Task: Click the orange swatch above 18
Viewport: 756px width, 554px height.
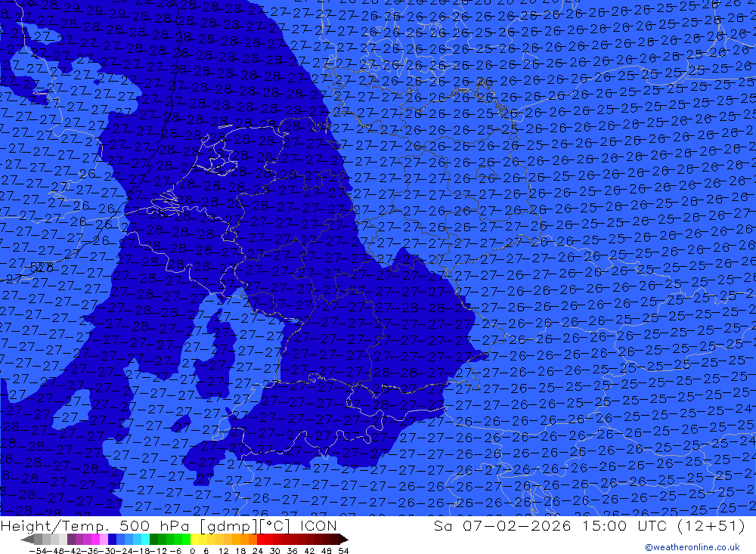Action: (244, 539)
